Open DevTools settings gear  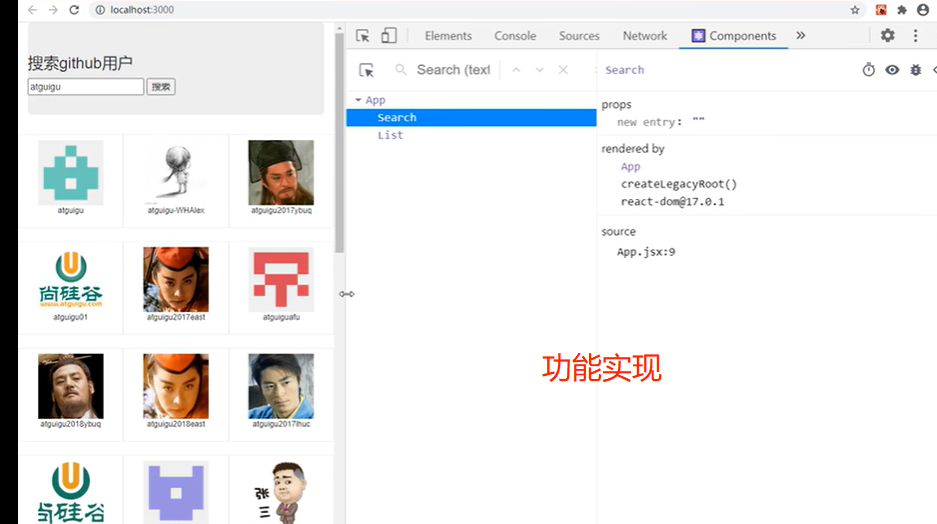pos(887,35)
